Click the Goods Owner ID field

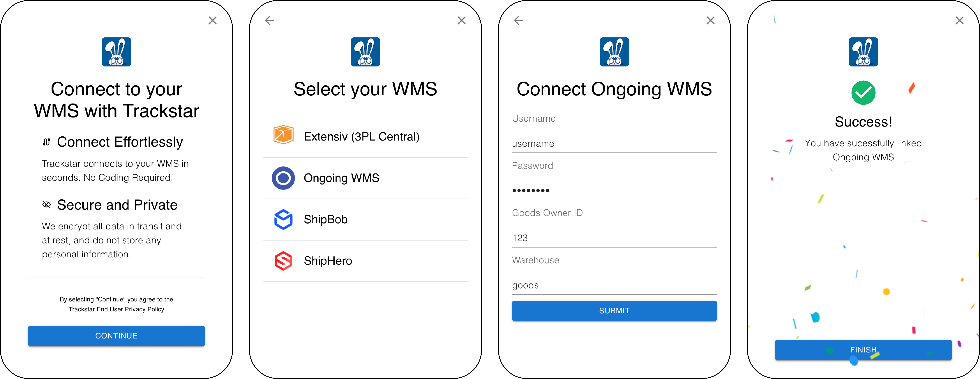click(614, 238)
